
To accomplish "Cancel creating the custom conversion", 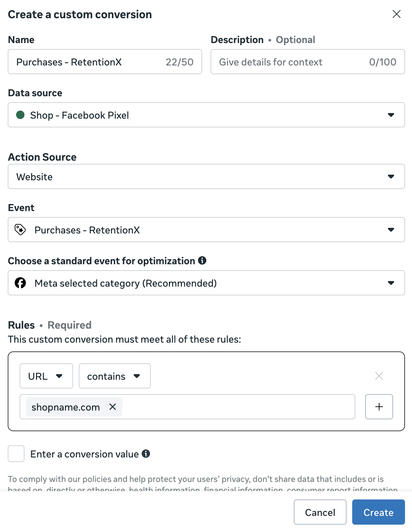I will pyautogui.click(x=320, y=512).
